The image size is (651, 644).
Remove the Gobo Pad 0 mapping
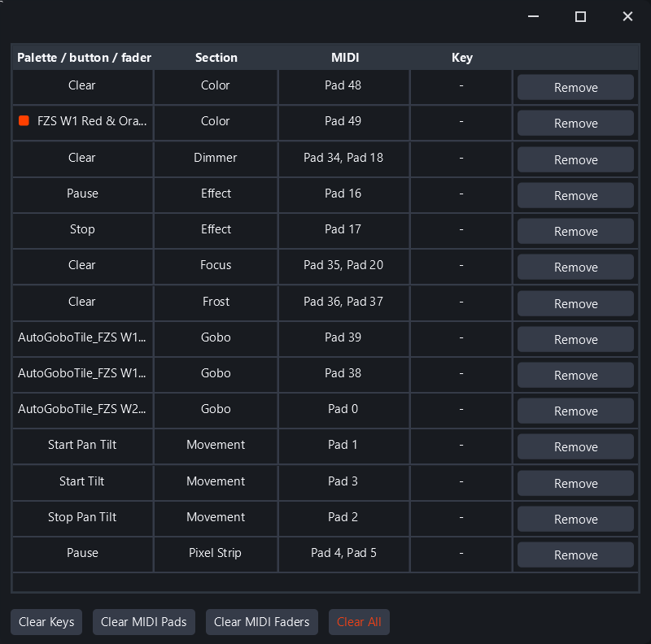(x=575, y=411)
